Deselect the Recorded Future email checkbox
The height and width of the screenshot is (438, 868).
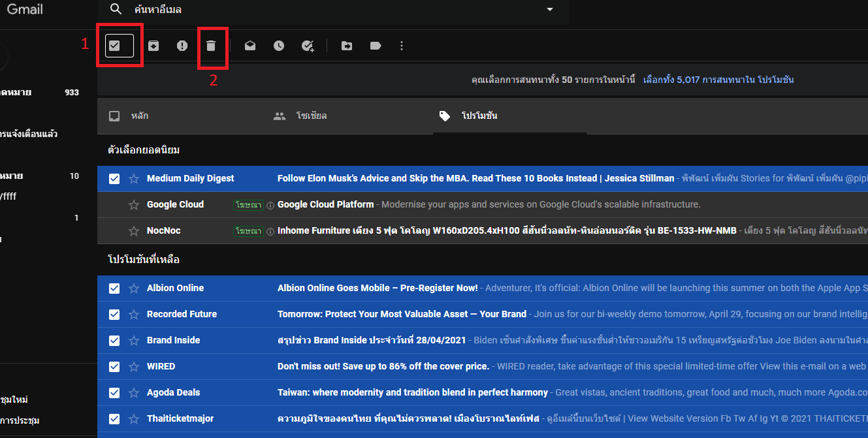pos(114,314)
